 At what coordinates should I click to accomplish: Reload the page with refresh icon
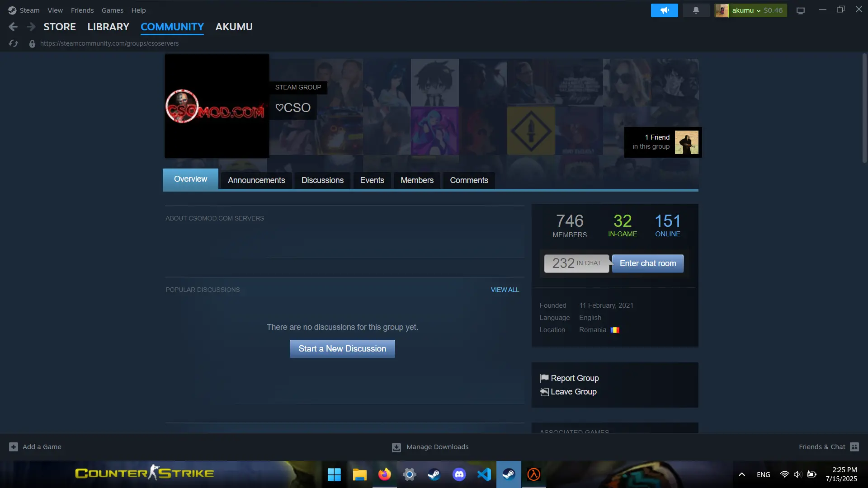tap(13, 43)
